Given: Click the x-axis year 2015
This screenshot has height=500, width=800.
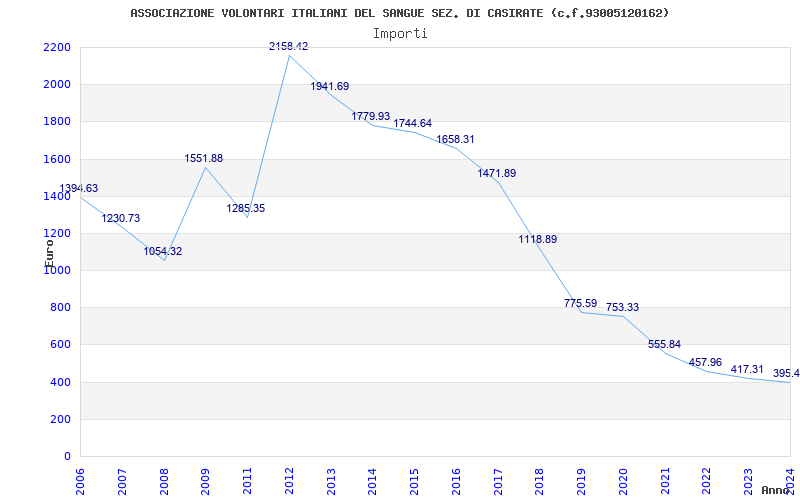Looking at the screenshot, I should (415, 481).
